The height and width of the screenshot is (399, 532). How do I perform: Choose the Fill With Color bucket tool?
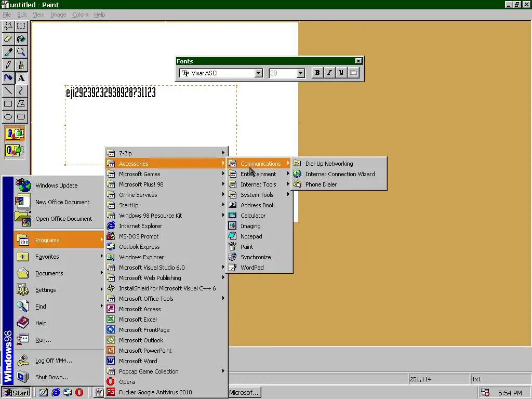coord(21,39)
